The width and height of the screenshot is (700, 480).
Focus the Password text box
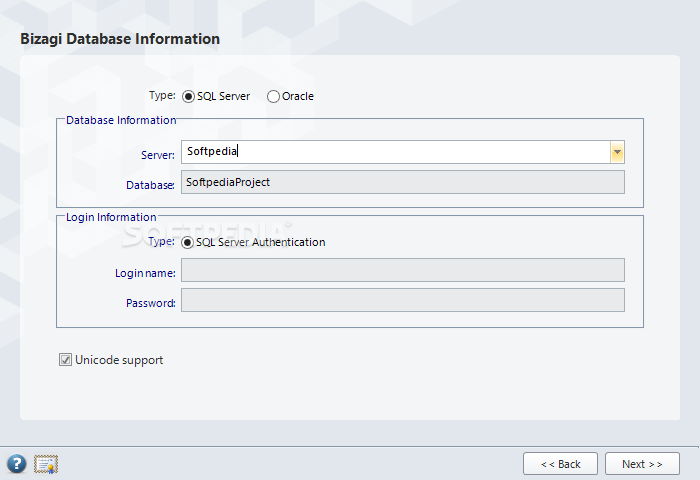403,300
